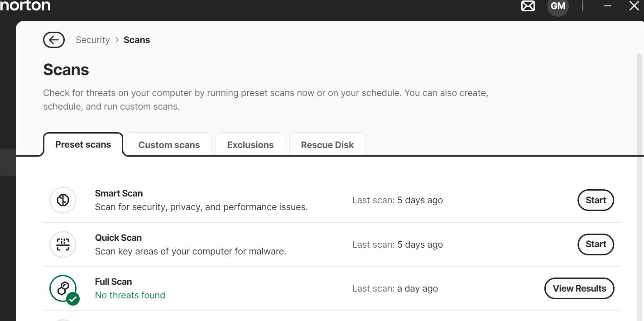The width and height of the screenshot is (644, 321).
Task: Click the Quick Scan title text
Action: (118, 238)
